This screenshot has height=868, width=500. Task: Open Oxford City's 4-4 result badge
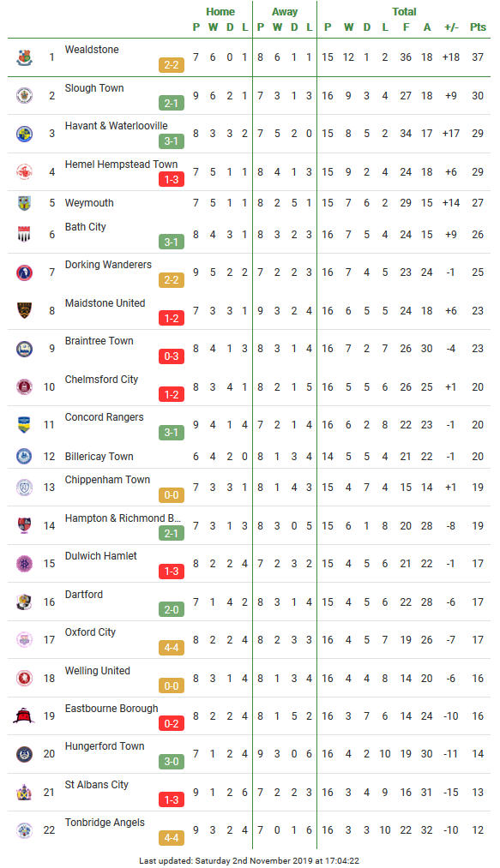point(172,648)
